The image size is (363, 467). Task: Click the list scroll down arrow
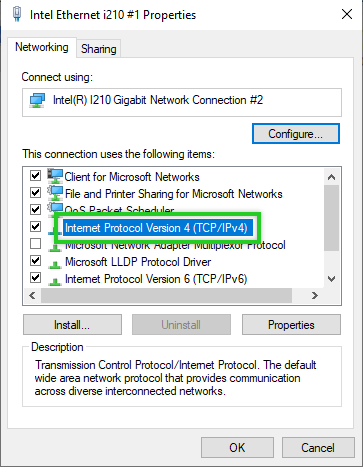tap(331, 279)
